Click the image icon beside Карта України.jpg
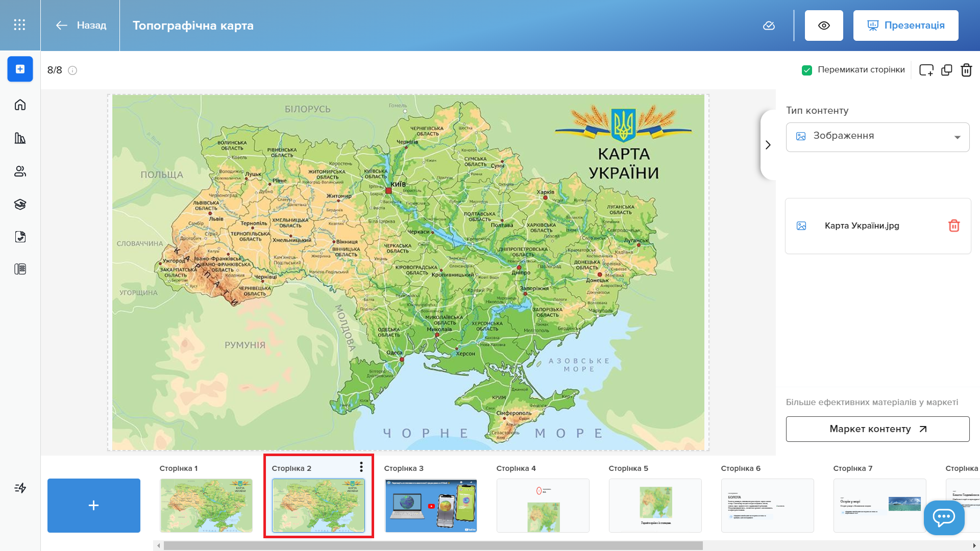The width and height of the screenshot is (980, 551). pos(801,226)
